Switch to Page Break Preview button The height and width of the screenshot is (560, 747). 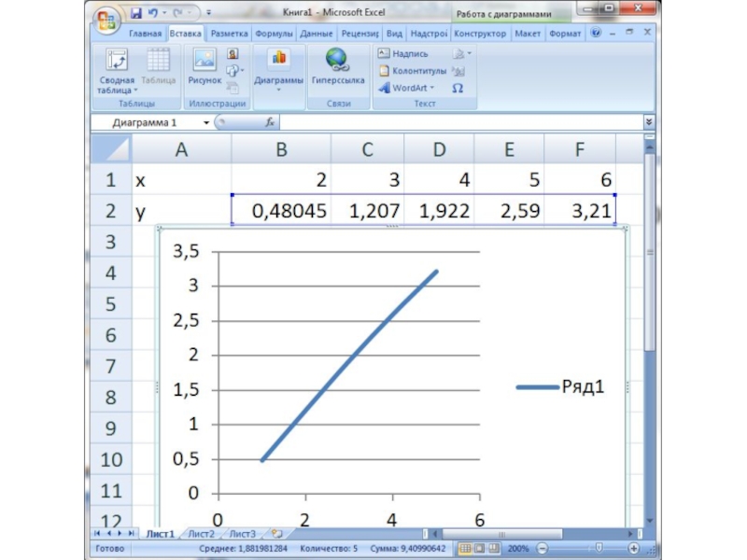click(x=494, y=549)
